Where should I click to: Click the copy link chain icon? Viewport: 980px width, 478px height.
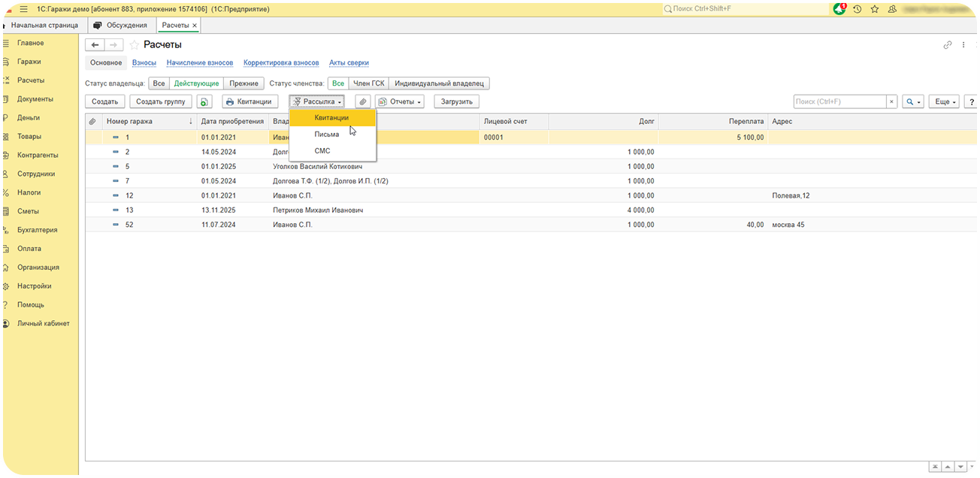[x=948, y=45]
